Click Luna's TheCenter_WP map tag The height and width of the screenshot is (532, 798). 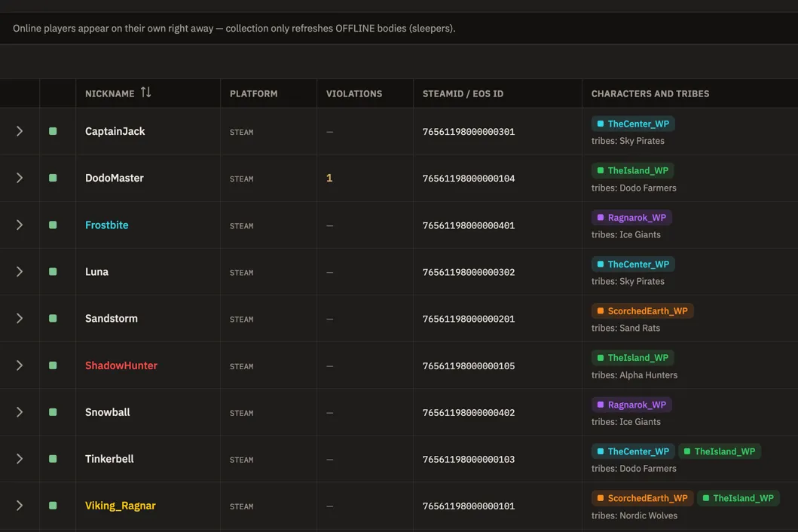pos(633,264)
